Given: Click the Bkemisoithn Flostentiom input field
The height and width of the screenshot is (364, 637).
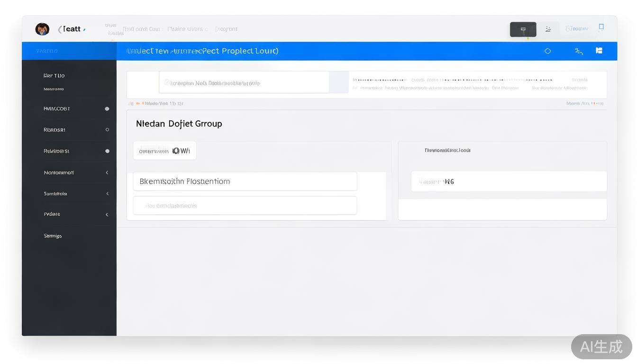Looking at the screenshot, I should pyautogui.click(x=245, y=182).
